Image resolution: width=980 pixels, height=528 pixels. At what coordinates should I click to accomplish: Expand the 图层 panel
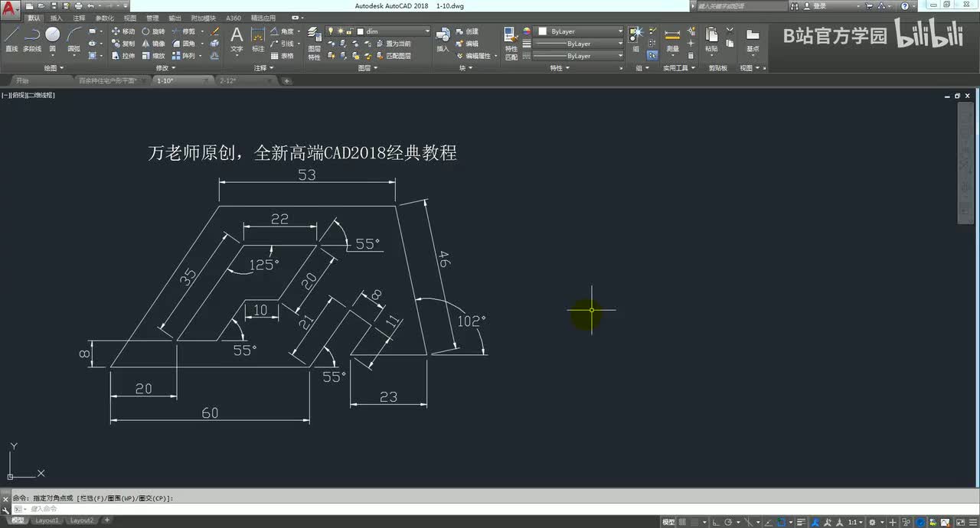pyautogui.click(x=367, y=68)
